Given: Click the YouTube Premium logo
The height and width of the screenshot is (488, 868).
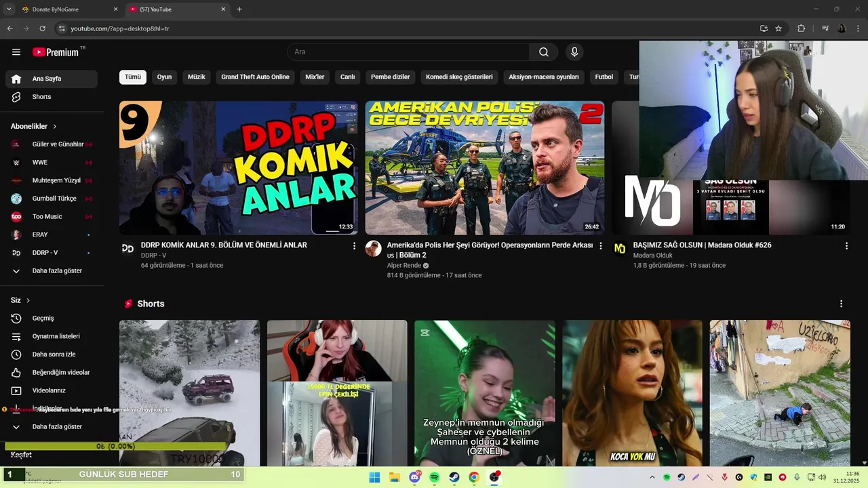Looking at the screenshot, I should 56,52.
